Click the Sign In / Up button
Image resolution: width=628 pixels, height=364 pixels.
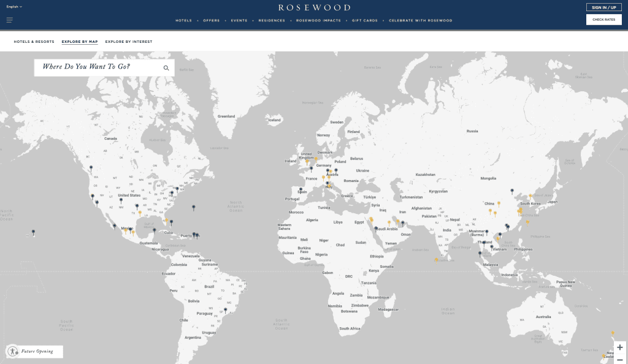tap(604, 7)
